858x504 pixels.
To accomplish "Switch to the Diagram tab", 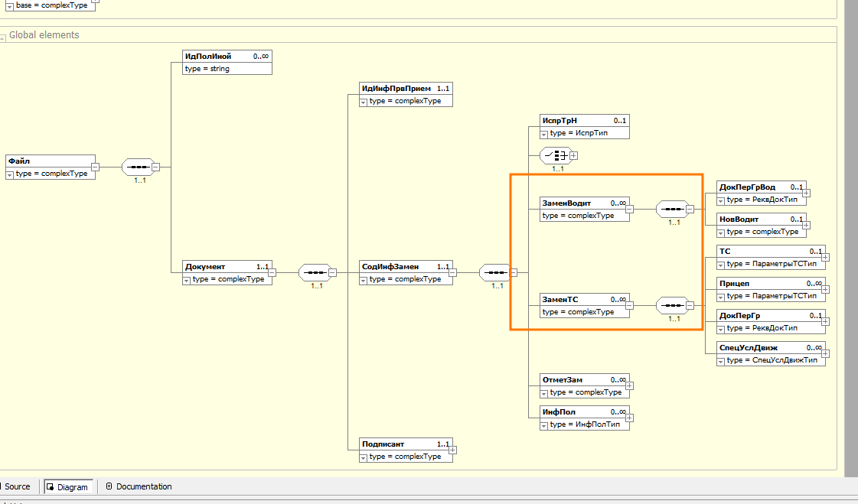I will point(67,486).
